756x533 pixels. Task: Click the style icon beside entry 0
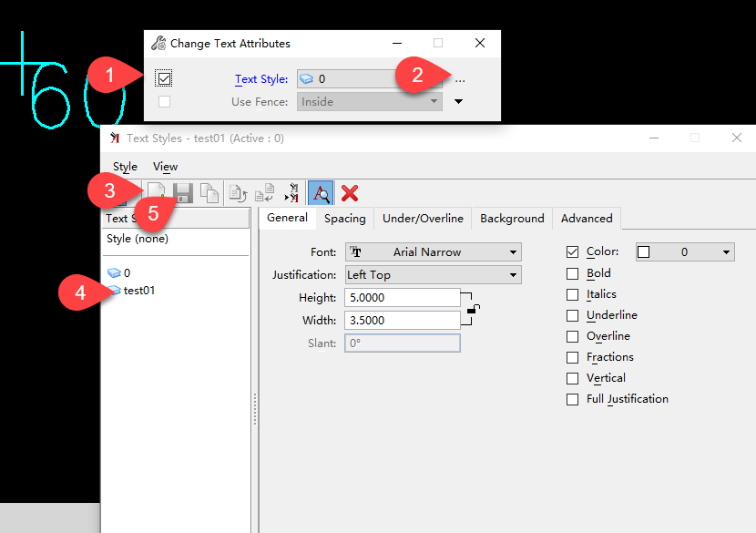114,273
